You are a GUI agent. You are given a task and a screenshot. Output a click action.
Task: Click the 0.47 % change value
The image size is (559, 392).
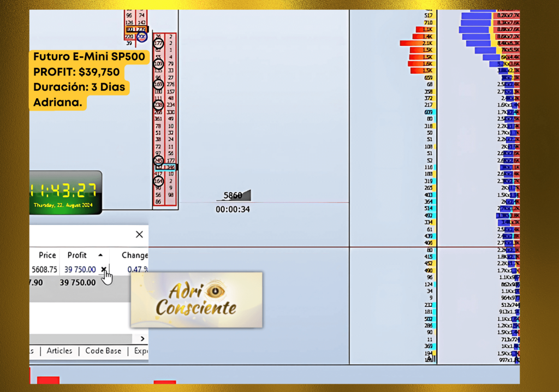pos(136,270)
